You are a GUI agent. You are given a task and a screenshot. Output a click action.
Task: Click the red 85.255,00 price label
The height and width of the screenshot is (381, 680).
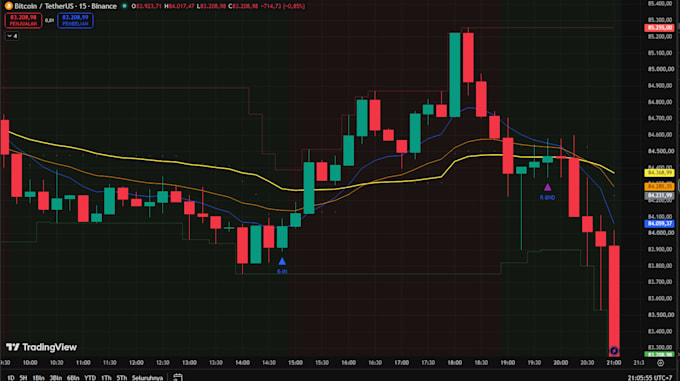point(659,28)
